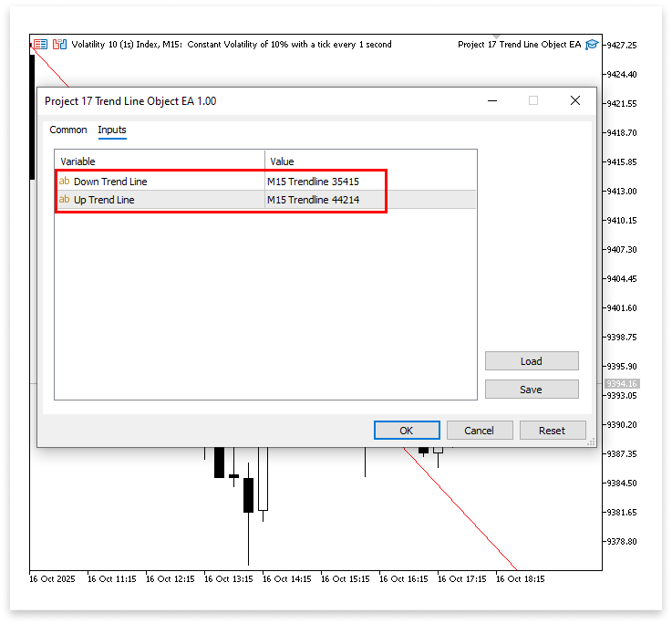The image size is (672, 624).
Task: Click the 'Volatility 10 (1s) Index, M15' chart title
Action: point(127,44)
